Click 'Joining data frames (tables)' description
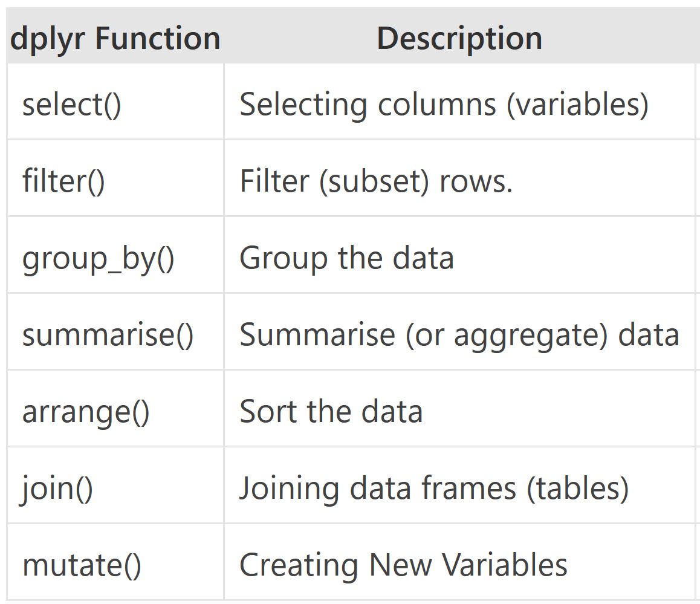 pos(433,489)
